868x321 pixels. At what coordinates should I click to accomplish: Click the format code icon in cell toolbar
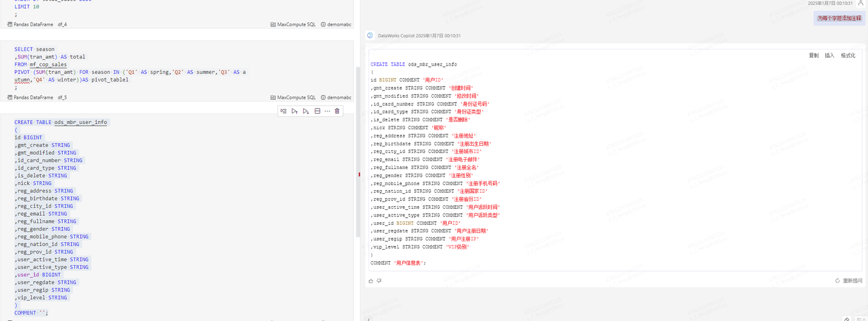coord(283,111)
